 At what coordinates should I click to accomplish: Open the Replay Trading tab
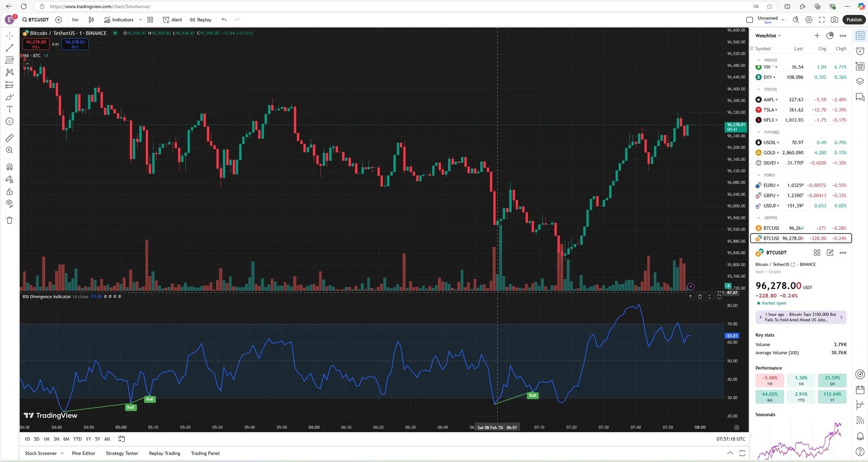pos(165,453)
